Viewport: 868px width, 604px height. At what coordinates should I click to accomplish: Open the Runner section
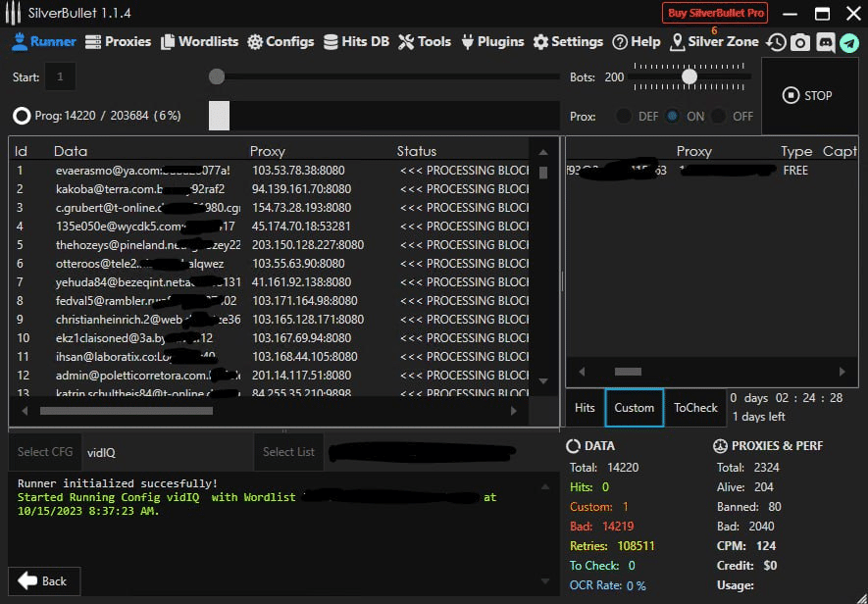tap(44, 42)
